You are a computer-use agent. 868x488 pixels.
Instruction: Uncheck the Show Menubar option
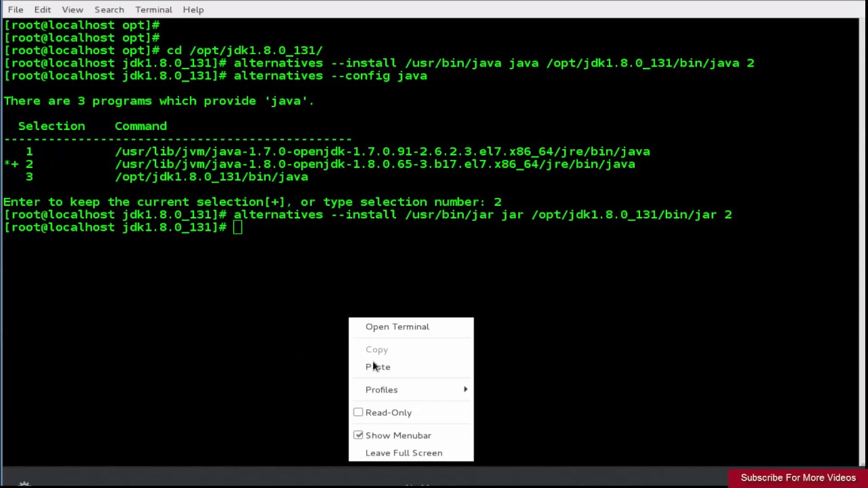point(358,436)
